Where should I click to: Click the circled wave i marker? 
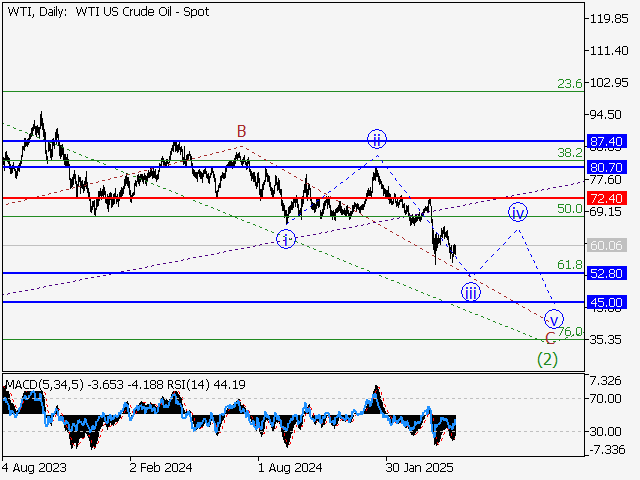pos(286,239)
